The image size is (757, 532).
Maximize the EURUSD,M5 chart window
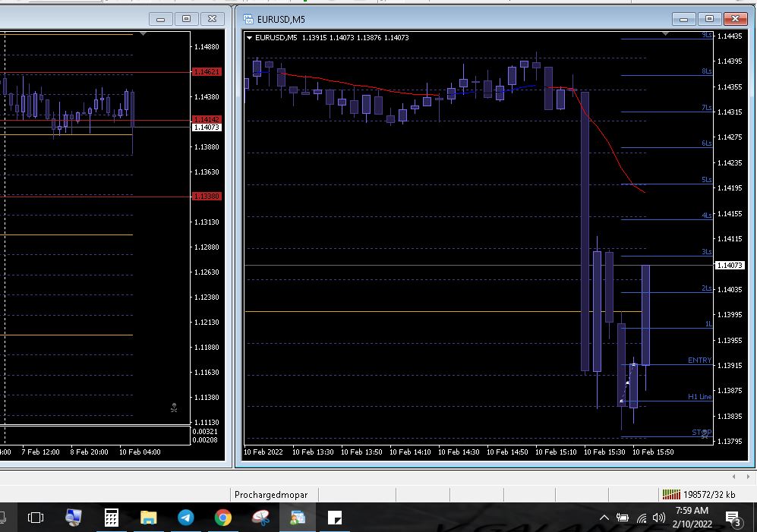point(710,18)
